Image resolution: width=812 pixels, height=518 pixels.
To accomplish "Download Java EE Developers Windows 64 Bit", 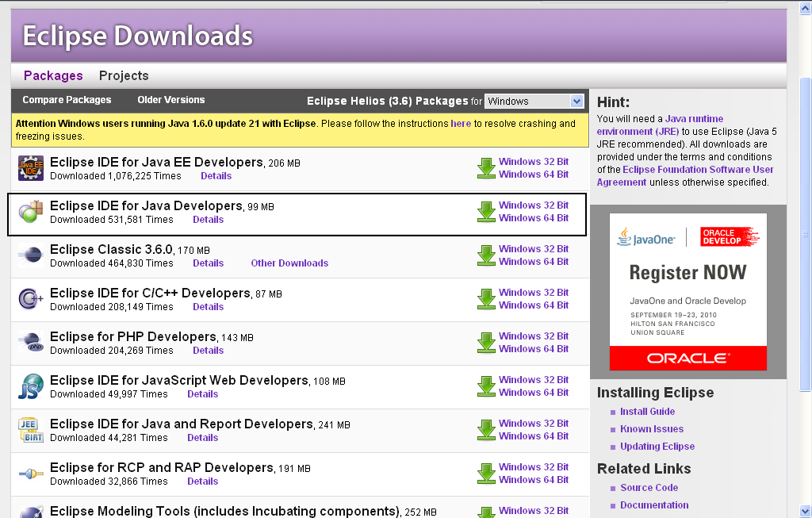I will (534, 175).
